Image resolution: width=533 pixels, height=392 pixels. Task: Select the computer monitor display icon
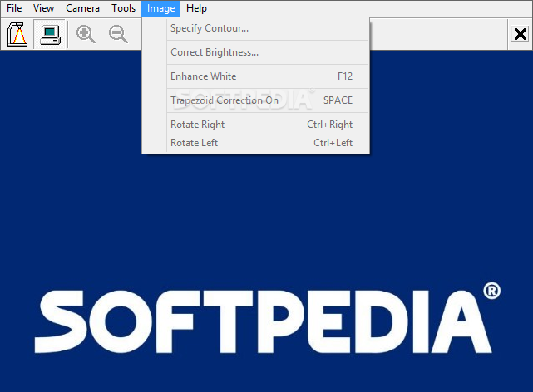point(51,34)
